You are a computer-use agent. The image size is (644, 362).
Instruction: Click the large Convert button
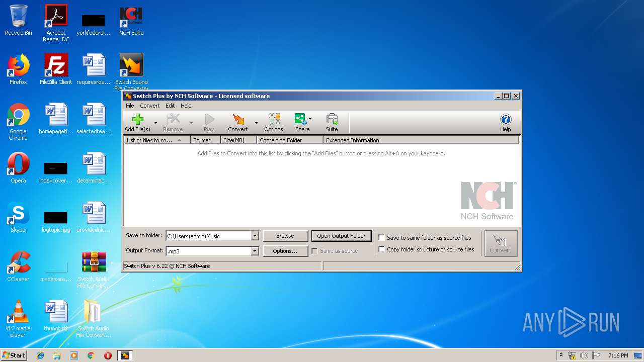501,244
